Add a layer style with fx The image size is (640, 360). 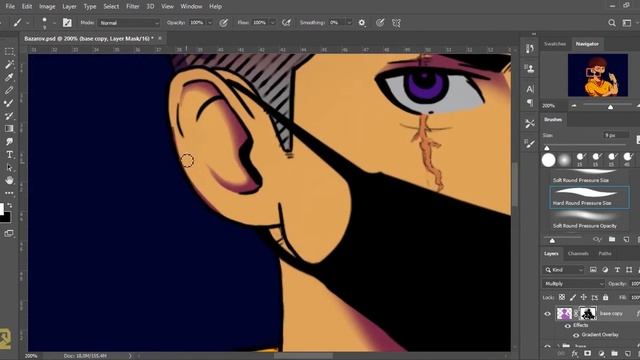click(x=575, y=353)
